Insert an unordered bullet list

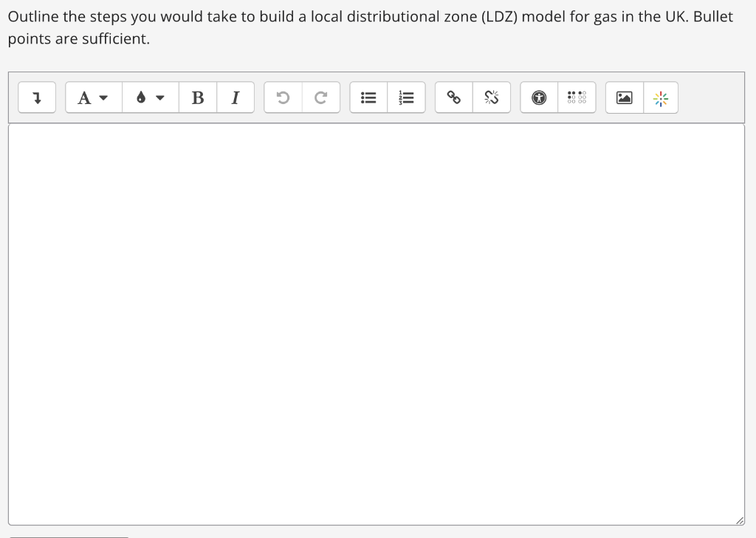pyautogui.click(x=368, y=97)
